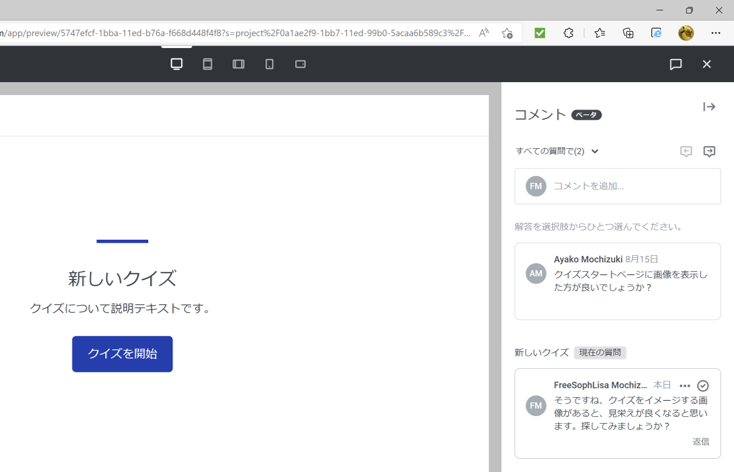Go to previous comment icon
Screen dimensions: 734x472
[686, 152]
